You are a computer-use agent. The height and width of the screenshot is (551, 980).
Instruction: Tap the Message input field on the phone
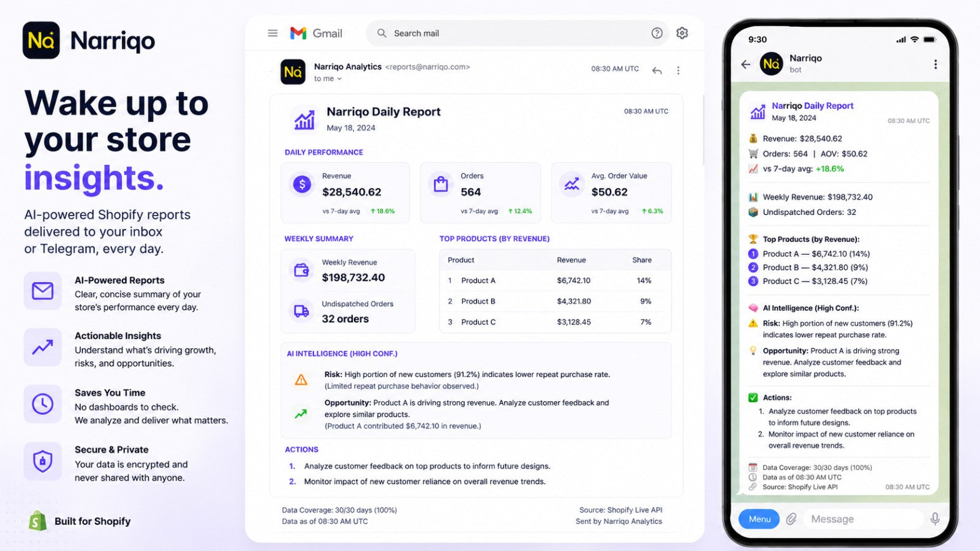(x=864, y=519)
